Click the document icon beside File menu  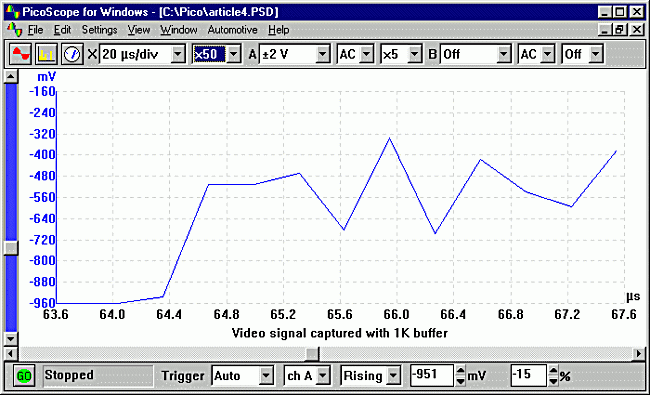tap(15, 30)
